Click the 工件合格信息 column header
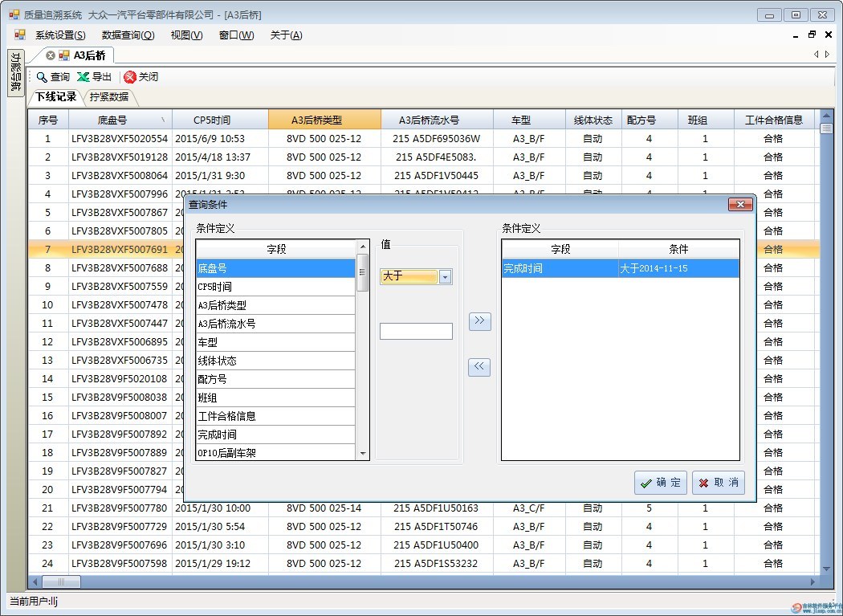The image size is (843, 616). point(774,120)
